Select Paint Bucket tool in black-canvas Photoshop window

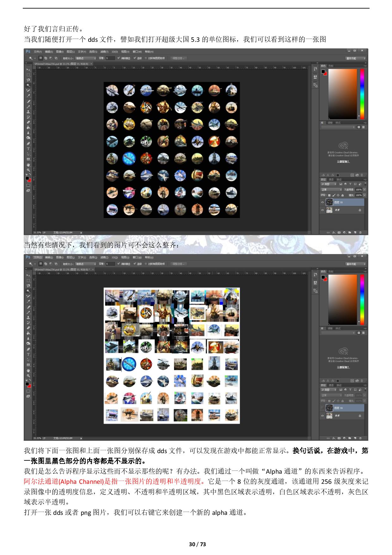point(28,128)
